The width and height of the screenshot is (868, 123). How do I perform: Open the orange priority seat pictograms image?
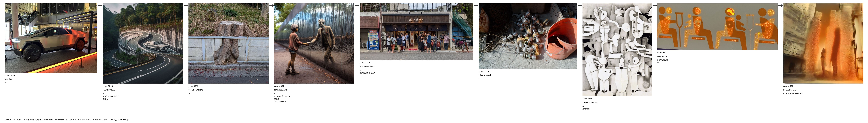point(717,27)
